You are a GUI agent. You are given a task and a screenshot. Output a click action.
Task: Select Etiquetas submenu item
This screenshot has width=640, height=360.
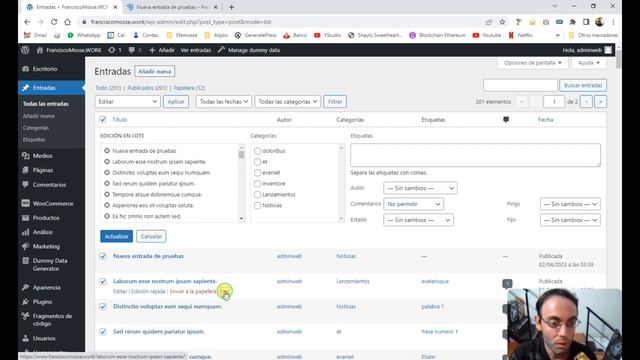pyautogui.click(x=34, y=140)
